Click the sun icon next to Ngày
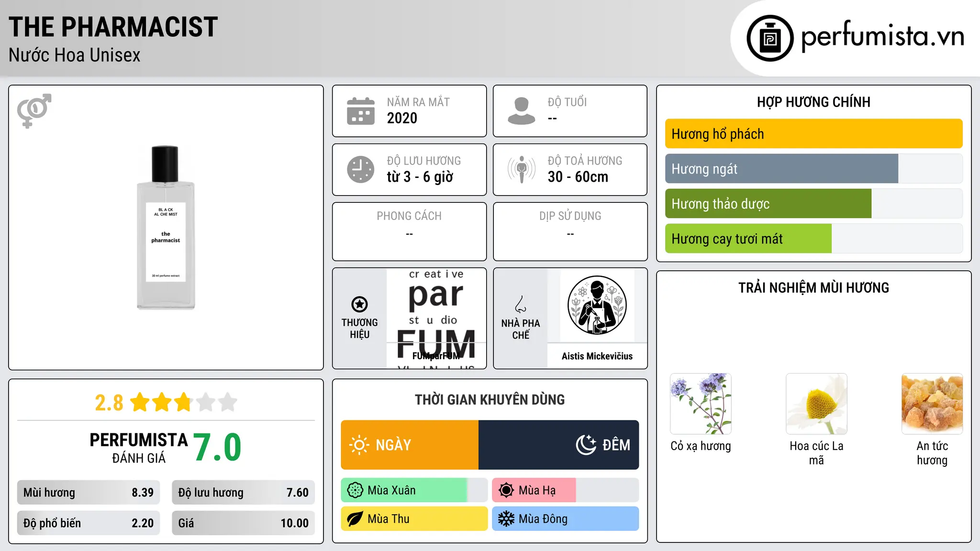The width and height of the screenshot is (980, 551). (359, 445)
